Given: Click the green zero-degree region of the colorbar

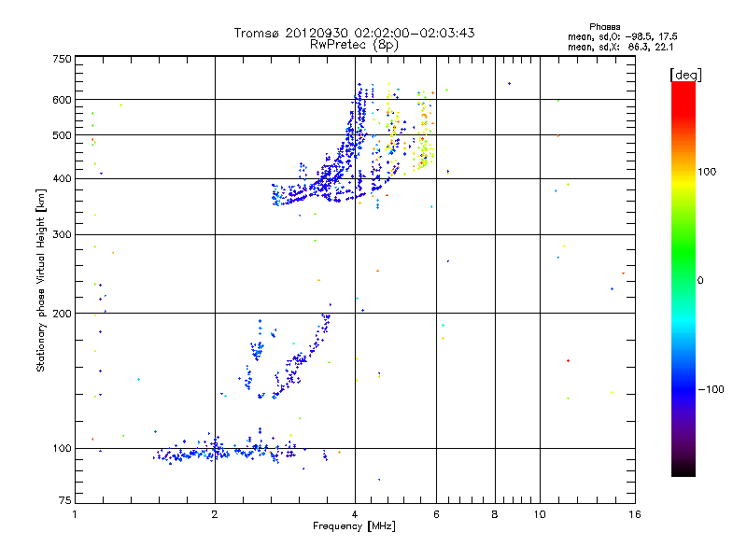Looking at the screenshot, I should [x=684, y=280].
